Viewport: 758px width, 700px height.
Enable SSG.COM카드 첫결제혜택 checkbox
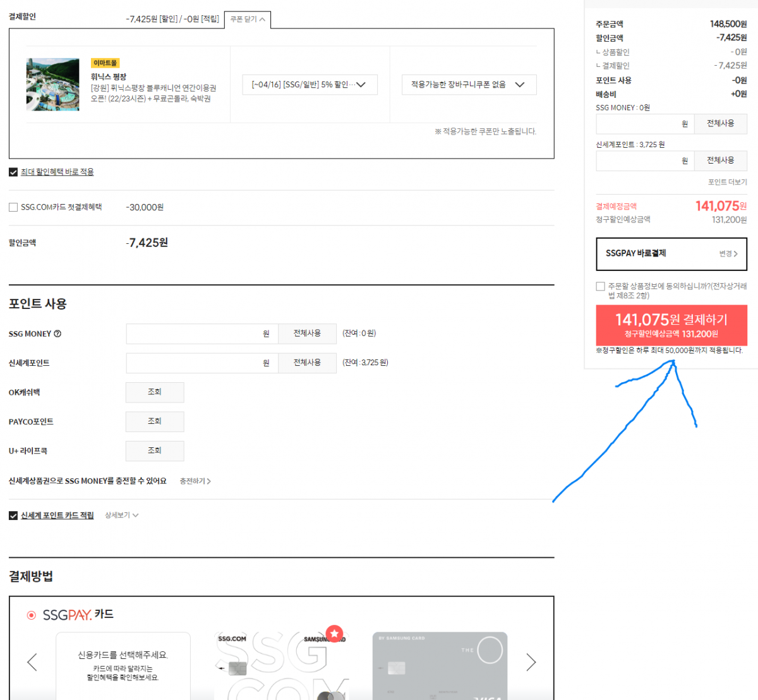coord(13,207)
